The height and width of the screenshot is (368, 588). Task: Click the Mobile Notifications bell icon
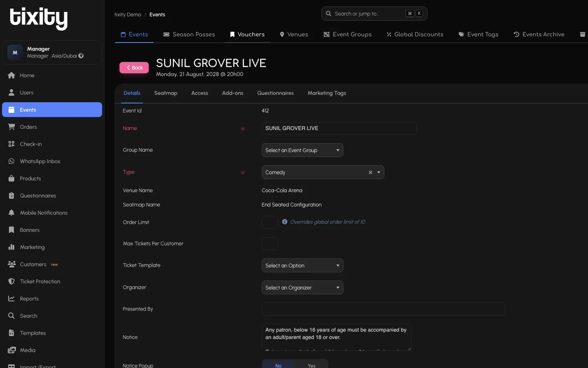click(x=11, y=213)
